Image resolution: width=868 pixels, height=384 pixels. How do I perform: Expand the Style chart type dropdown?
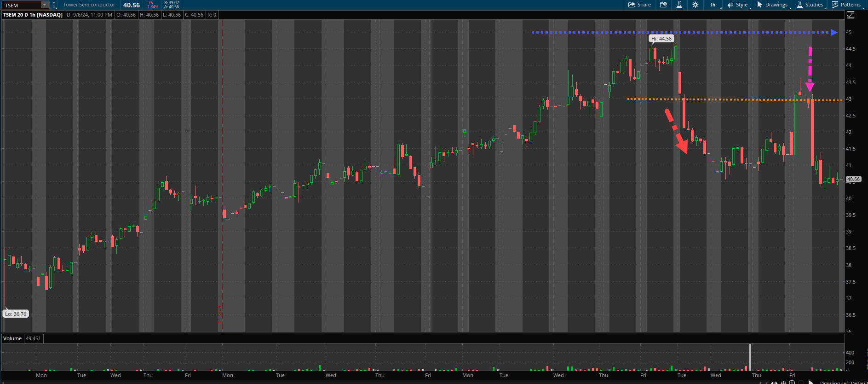point(737,5)
